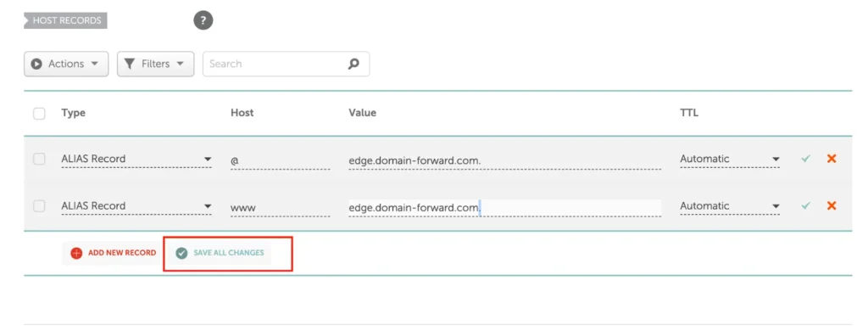Confirm the @ record with its green checkmark
This screenshot has height=331, width=868.
[x=805, y=159]
